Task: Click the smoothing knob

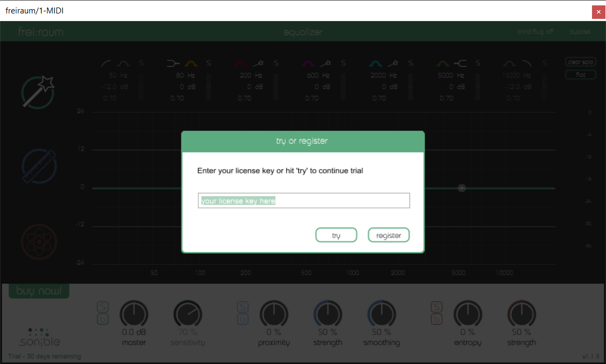Action: tap(381, 314)
